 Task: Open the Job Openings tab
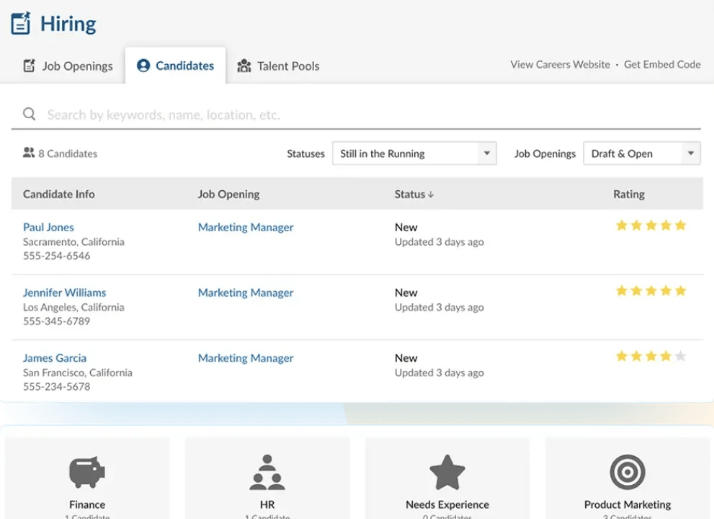[x=68, y=66]
